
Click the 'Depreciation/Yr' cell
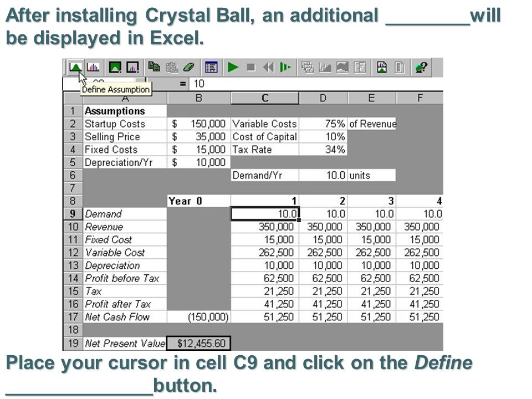pyautogui.click(x=125, y=162)
